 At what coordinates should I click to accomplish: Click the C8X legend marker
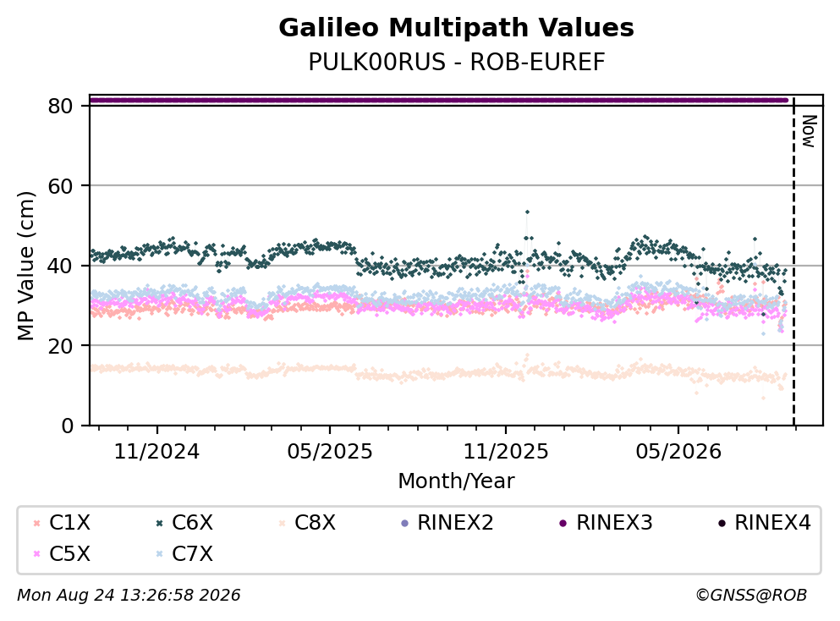point(282,523)
